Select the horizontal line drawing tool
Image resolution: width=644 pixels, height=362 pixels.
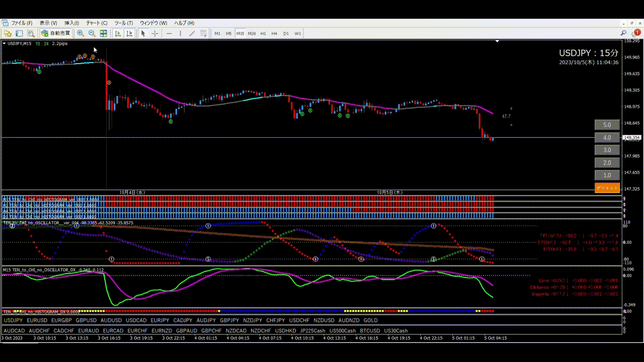click(x=169, y=33)
